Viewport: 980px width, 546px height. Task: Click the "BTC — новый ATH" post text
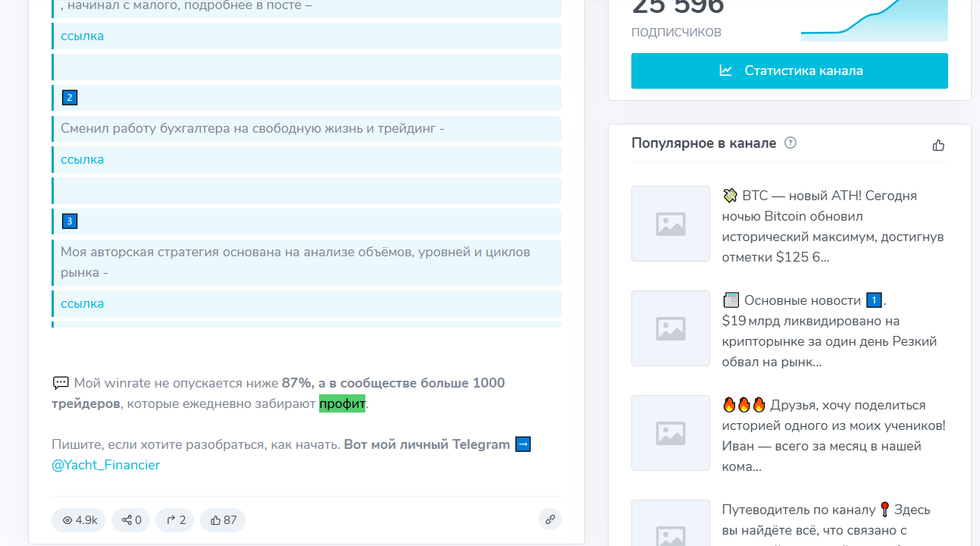(x=832, y=226)
